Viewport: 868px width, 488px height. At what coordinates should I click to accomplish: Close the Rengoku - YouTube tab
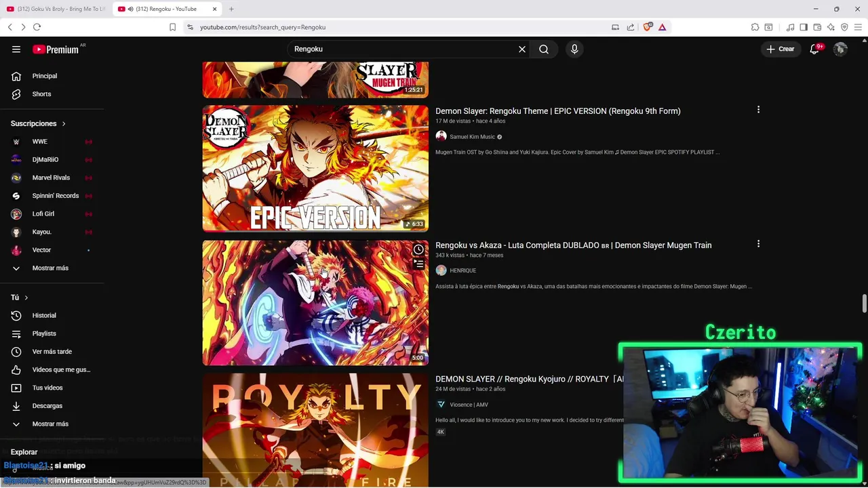click(x=215, y=9)
